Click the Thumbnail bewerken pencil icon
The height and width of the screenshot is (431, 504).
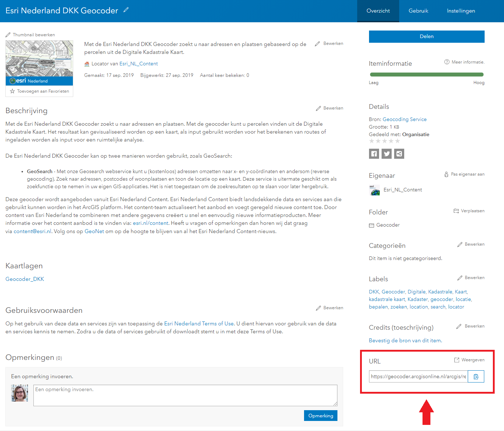8,35
